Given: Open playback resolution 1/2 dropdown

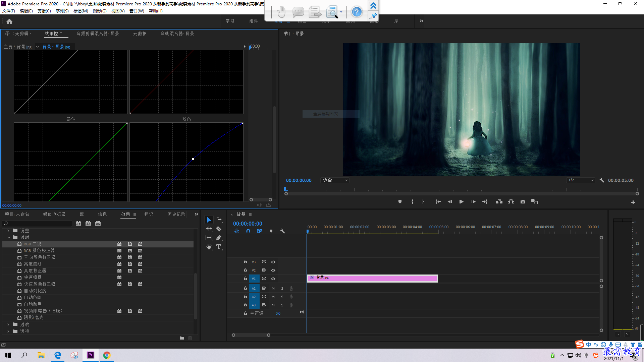Looking at the screenshot, I should click(581, 180).
